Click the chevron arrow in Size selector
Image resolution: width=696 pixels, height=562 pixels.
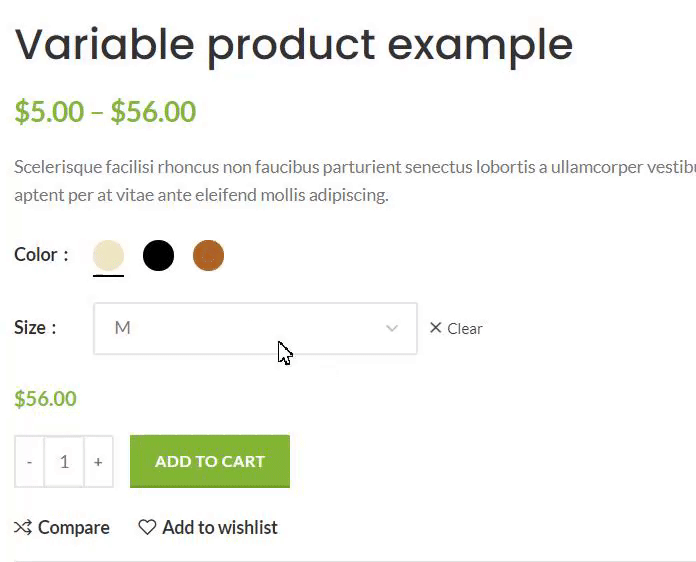coord(392,328)
